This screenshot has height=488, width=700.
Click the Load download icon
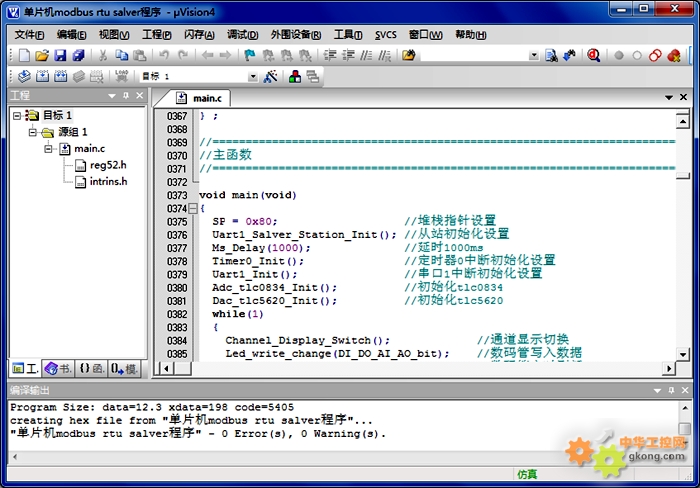pyautogui.click(x=121, y=76)
